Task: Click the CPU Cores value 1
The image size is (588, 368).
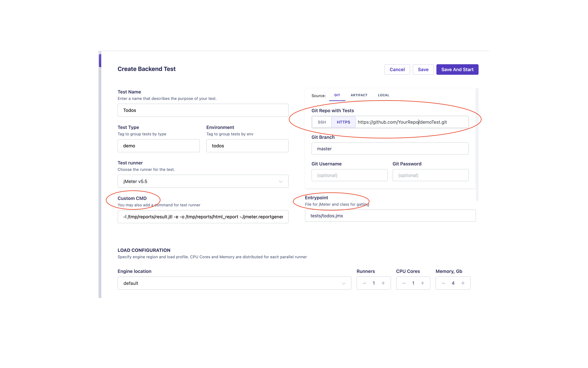Action: coord(413,283)
